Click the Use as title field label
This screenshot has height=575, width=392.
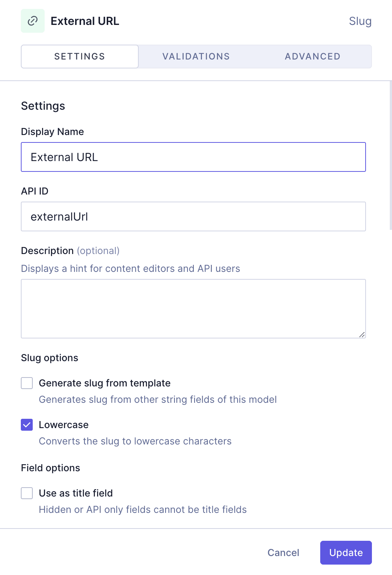[76, 493]
